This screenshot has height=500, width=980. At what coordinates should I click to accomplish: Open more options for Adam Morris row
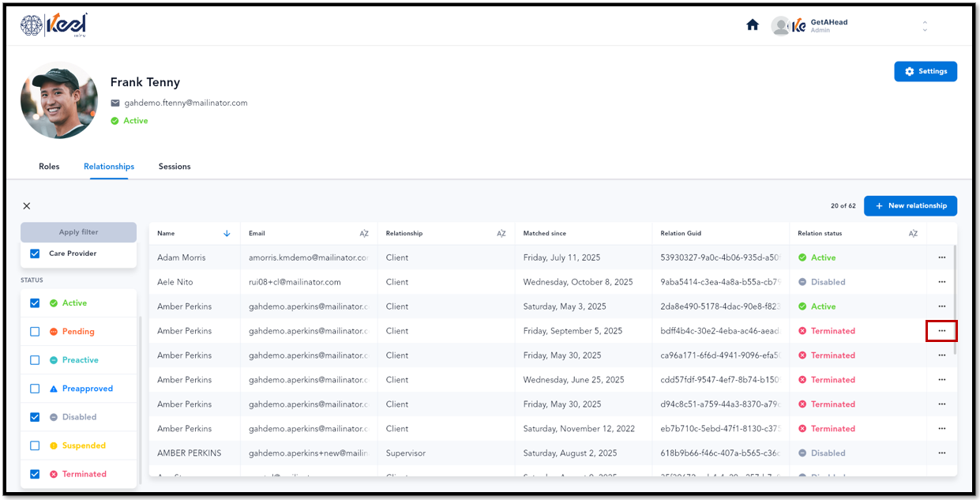point(941,258)
